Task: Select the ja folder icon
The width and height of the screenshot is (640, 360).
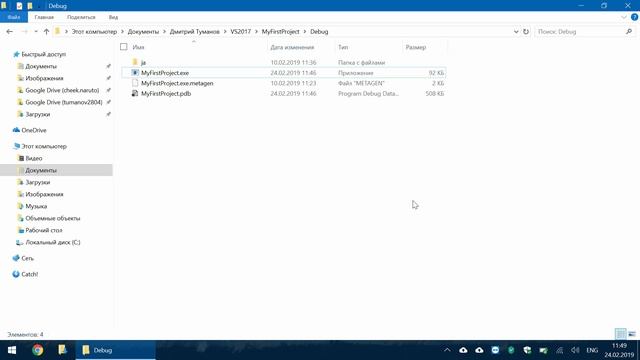Action: [135, 62]
